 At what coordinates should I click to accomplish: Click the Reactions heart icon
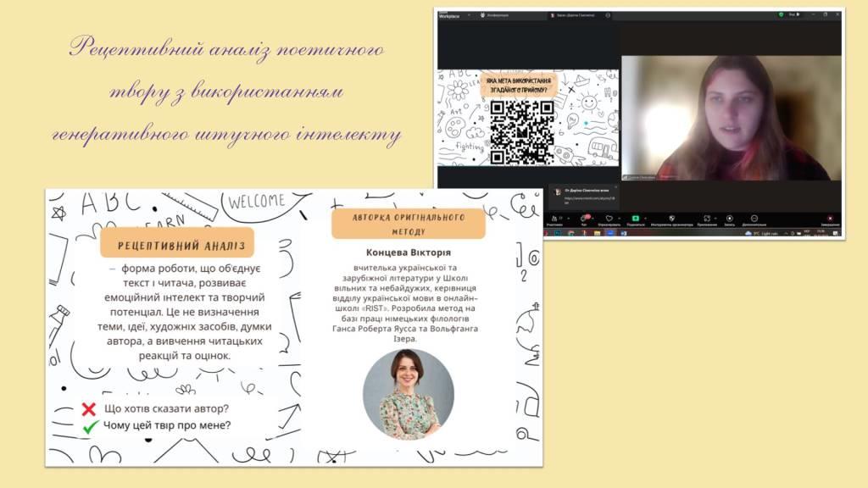click(609, 218)
